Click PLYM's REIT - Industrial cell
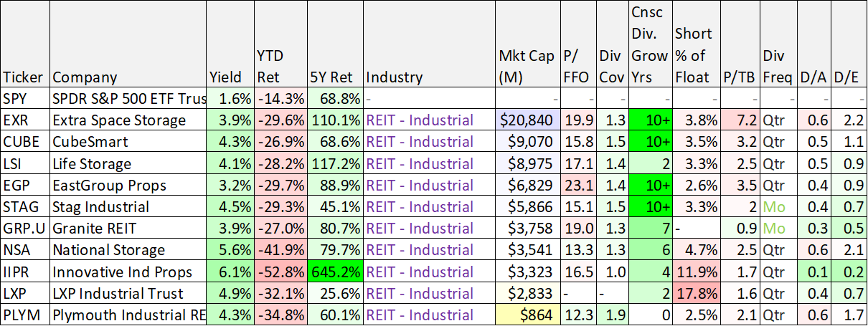Viewport: 868px width, 326px height. [430, 315]
